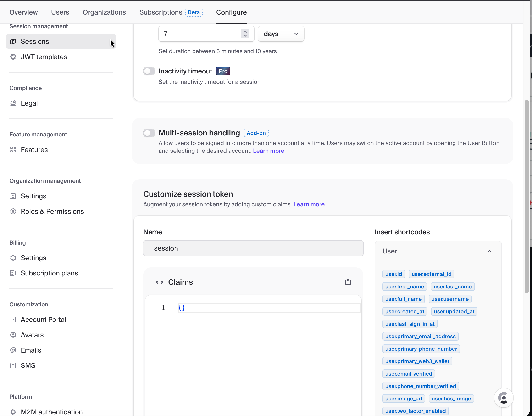Screen dimensions: 532x416
Task: Switch to the Organizations tab
Action: tap(104, 12)
